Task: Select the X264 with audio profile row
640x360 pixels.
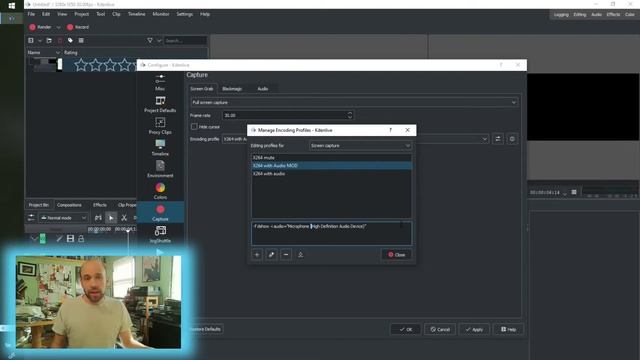Action: click(x=331, y=174)
